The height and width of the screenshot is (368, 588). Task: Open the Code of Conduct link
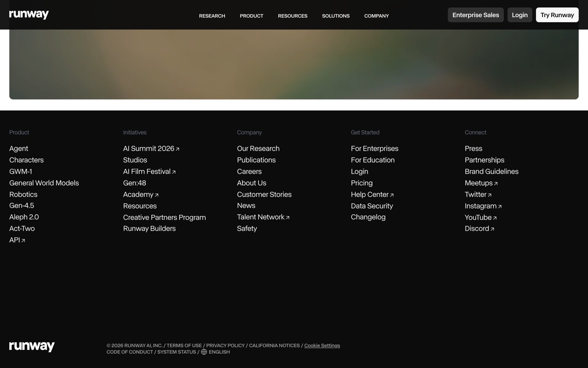[130, 352]
